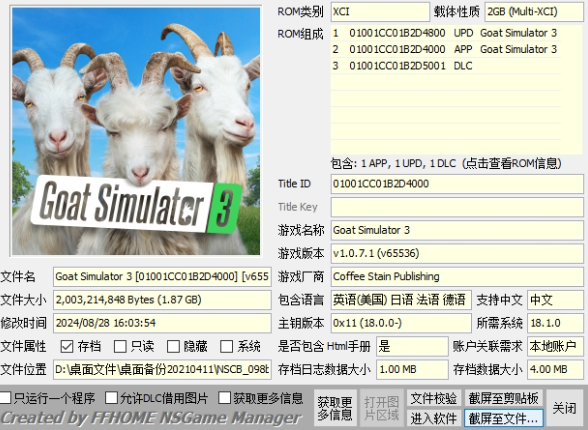Viewport: 588px width, 430px height.
Task: Click the 账户关联需求 field 本地账户
Action: pos(555,347)
